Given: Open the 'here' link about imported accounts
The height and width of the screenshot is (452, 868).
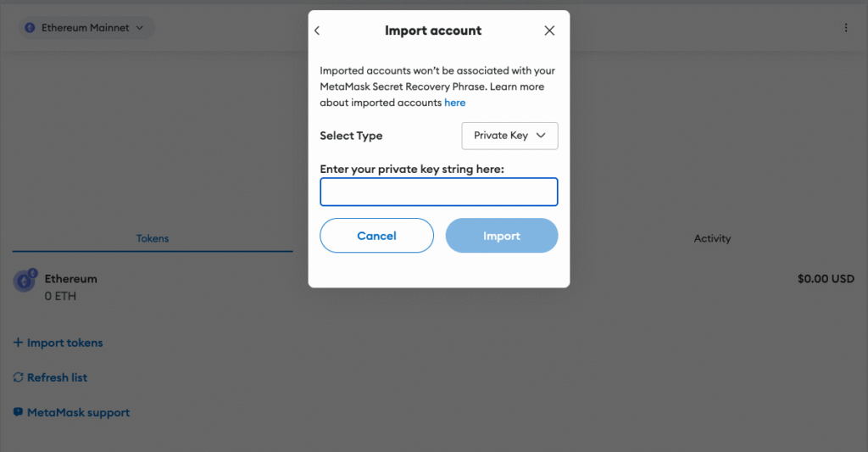Looking at the screenshot, I should click(x=454, y=103).
